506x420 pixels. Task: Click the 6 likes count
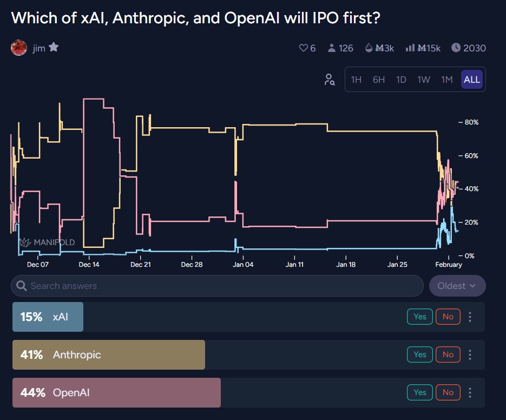click(313, 48)
